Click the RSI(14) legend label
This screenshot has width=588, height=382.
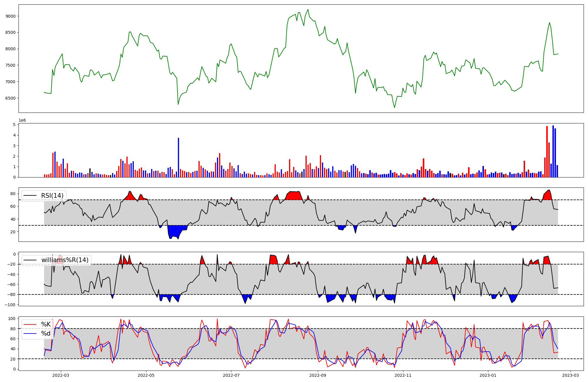click(52, 196)
